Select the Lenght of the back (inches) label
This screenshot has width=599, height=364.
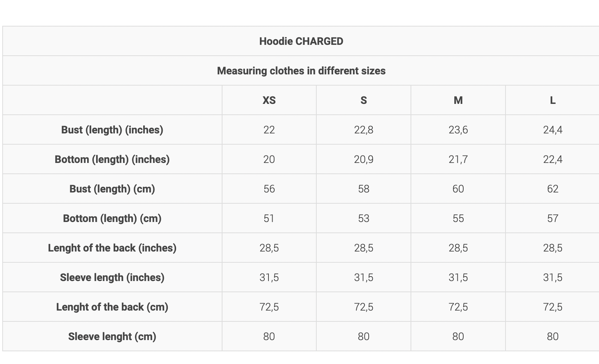click(112, 248)
